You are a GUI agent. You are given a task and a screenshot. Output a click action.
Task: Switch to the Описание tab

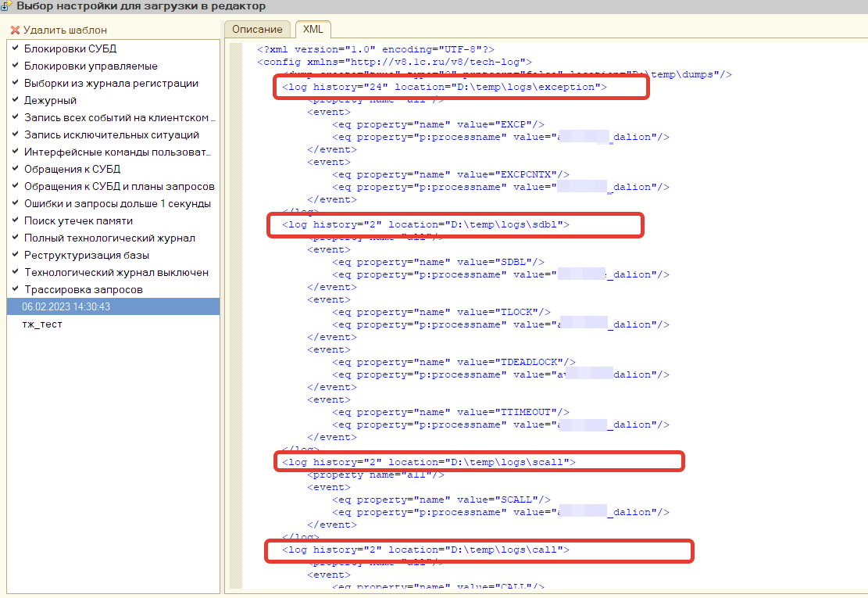point(257,30)
